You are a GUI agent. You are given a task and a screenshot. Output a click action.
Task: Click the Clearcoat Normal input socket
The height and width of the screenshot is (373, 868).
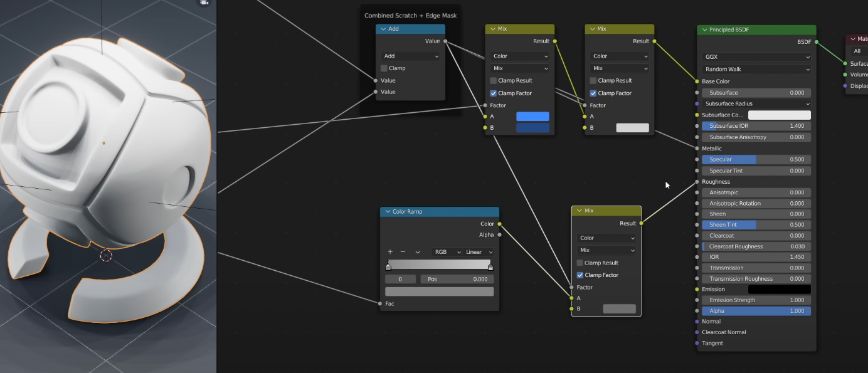(x=697, y=332)
